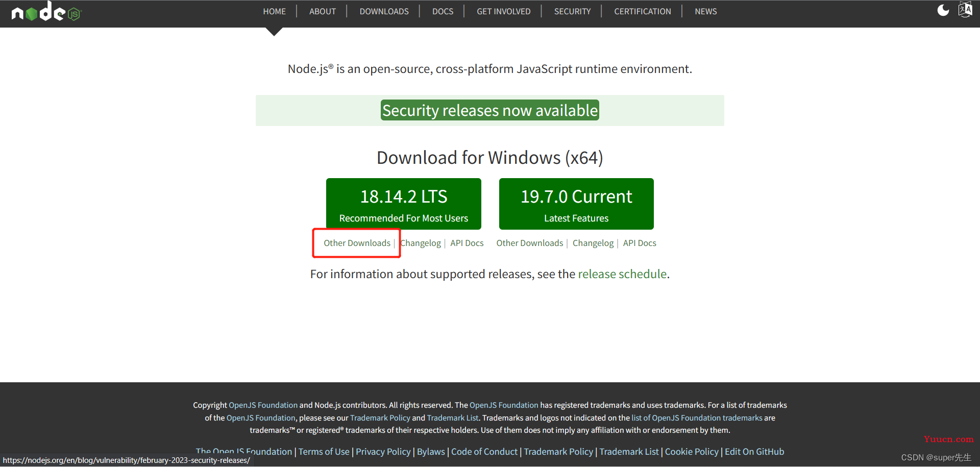Open Other Downloads under LTS
980x467 pixels.
(x=357, y=243)
